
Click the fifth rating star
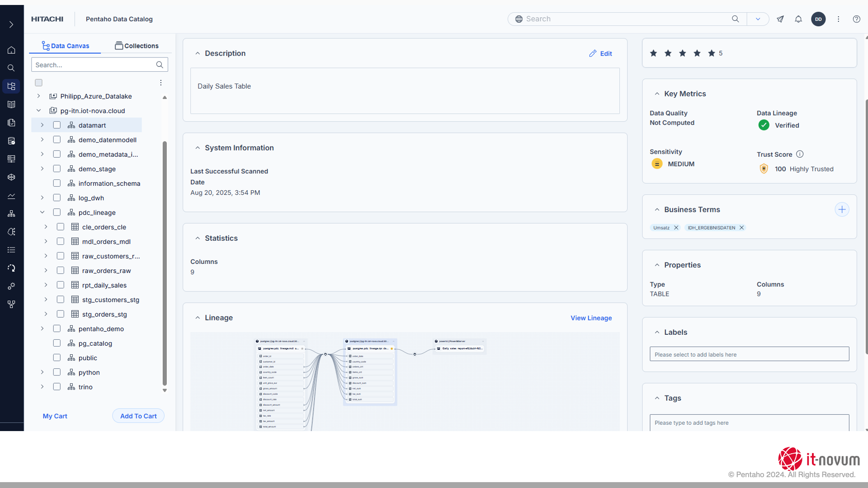point(712,53)
